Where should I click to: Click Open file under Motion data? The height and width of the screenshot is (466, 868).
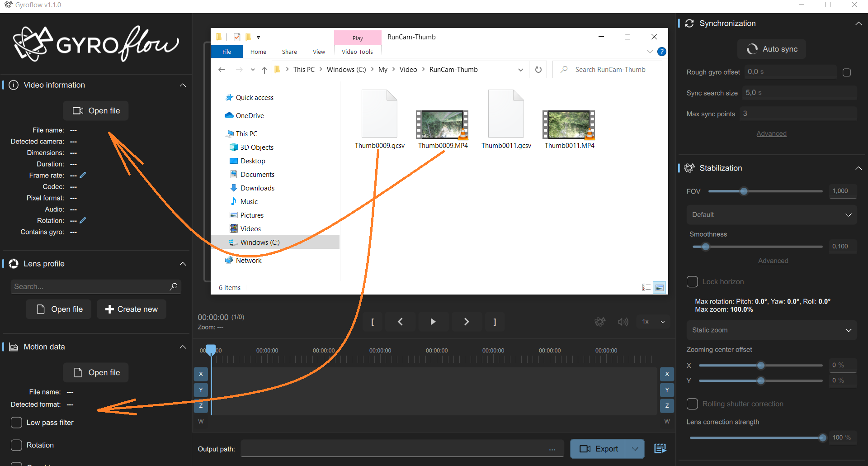(96, 373)
